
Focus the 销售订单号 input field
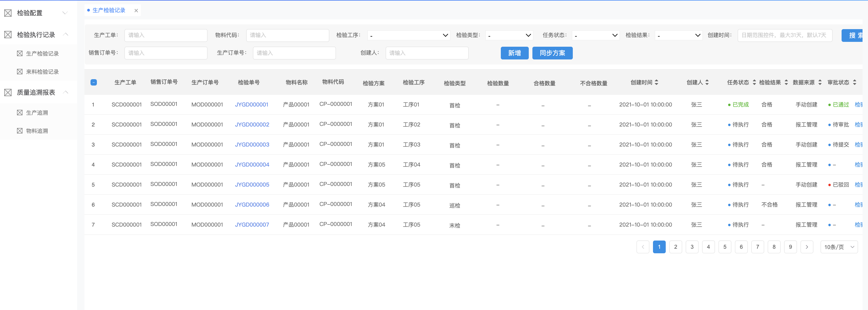(x=166, y=53)
